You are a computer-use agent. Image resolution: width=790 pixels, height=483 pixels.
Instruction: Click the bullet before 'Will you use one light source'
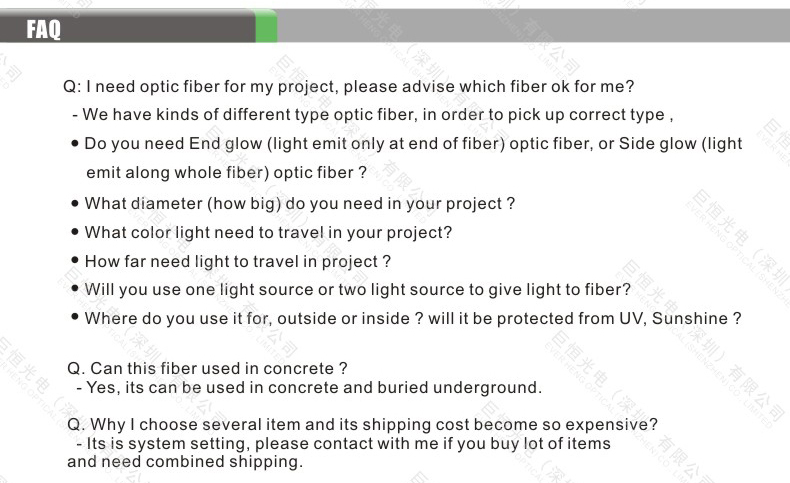pos(75,289)
